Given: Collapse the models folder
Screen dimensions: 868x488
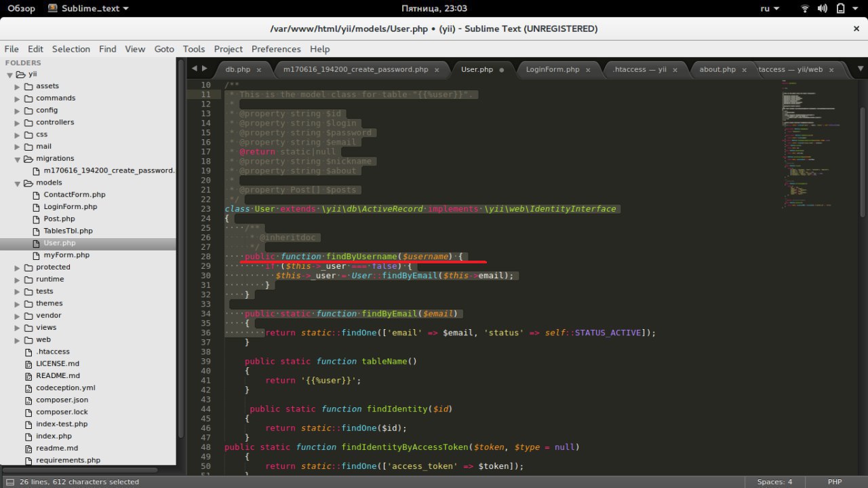Looking at the screenshot, I should (x=18, y=183).
